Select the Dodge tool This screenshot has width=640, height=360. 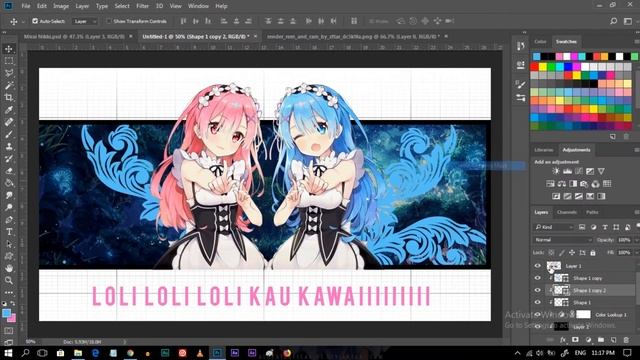(x=9, y=207)
